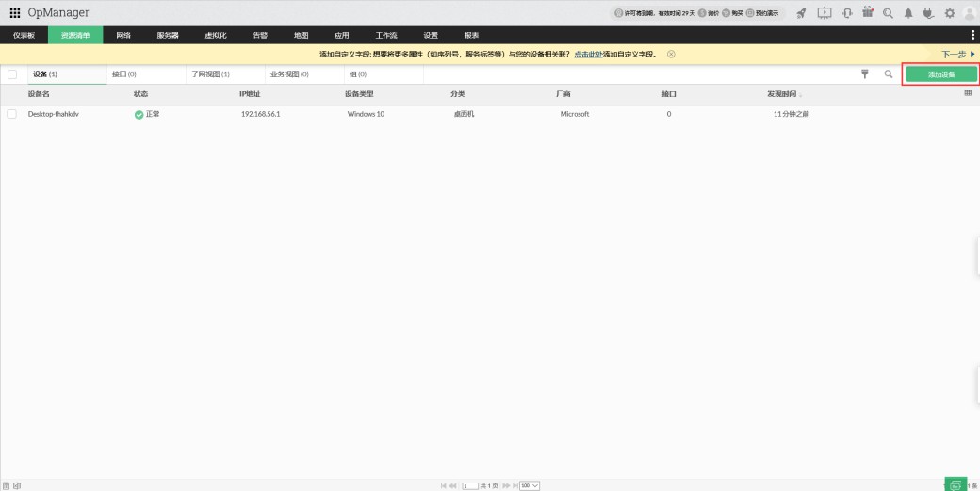Screen dimensions: 980x491
Task: Open the apps grid menu beside OpManager
Action: [15, 12]
